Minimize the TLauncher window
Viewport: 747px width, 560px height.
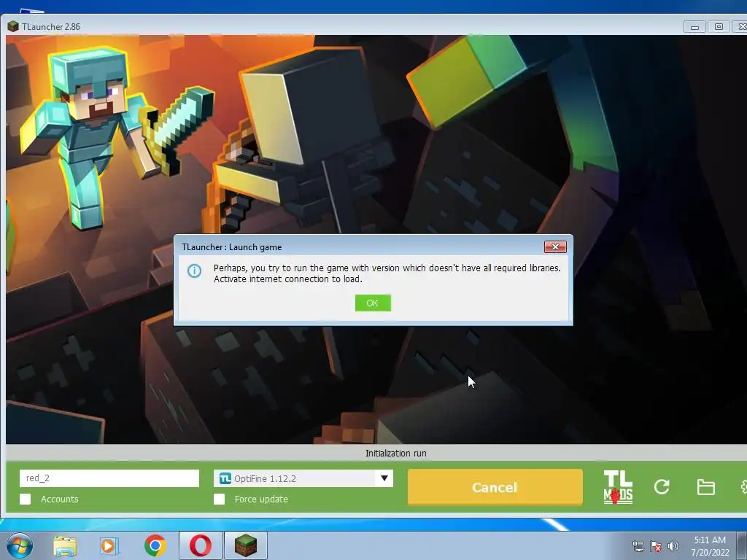(694, 27)
